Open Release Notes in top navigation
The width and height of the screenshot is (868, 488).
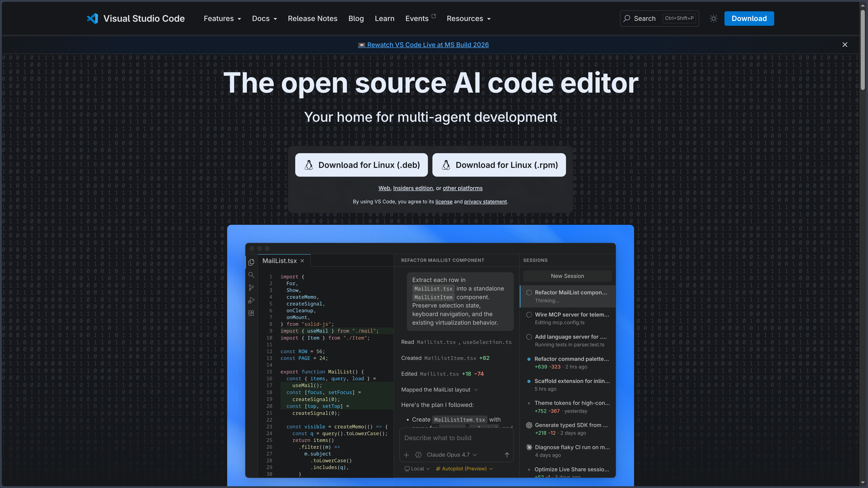pyautogui.click(x=312, y=19)
